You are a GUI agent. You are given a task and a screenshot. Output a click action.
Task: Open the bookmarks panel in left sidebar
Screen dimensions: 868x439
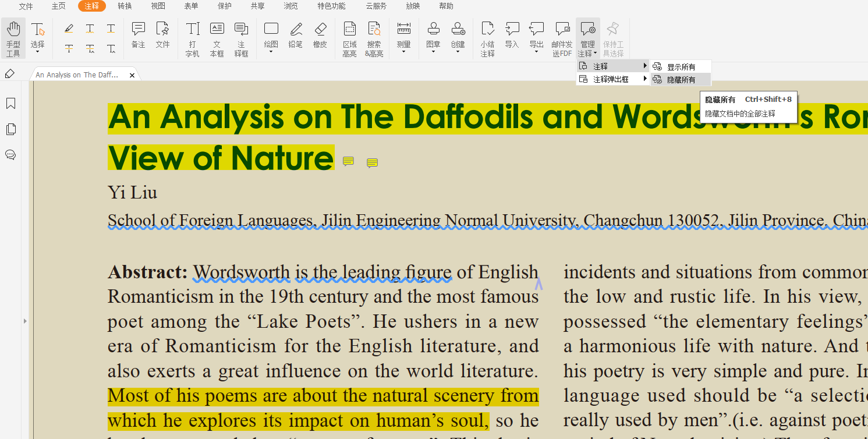[x=10, y=104]
